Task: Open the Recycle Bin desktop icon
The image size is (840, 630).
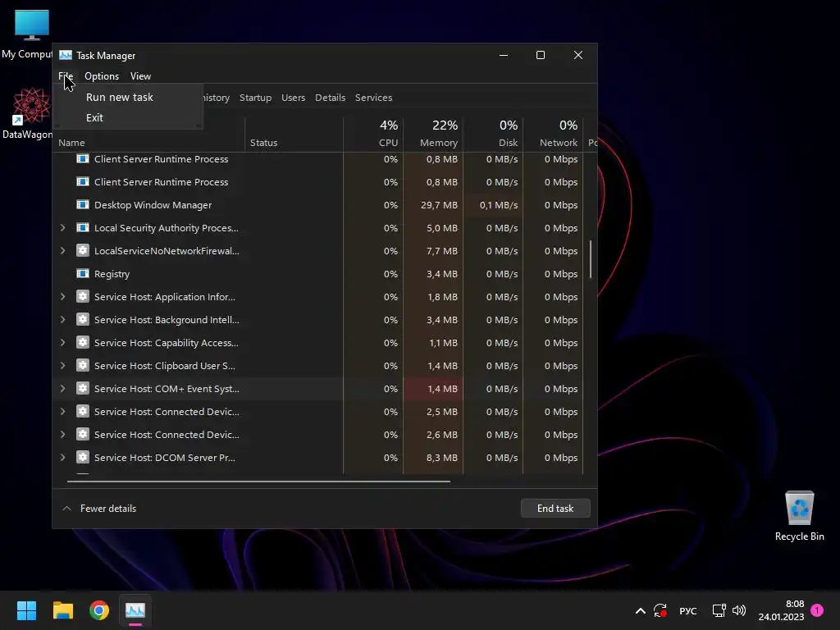Action: point(799,516)
